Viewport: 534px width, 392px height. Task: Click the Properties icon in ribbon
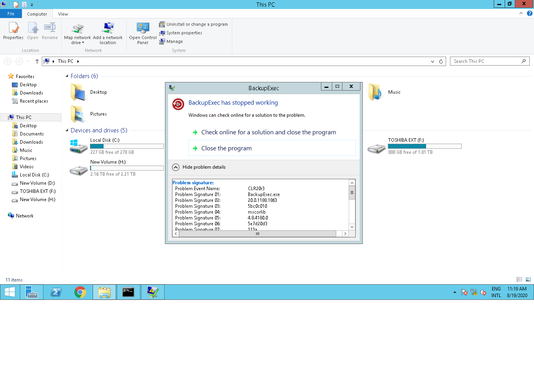(13, 29)
